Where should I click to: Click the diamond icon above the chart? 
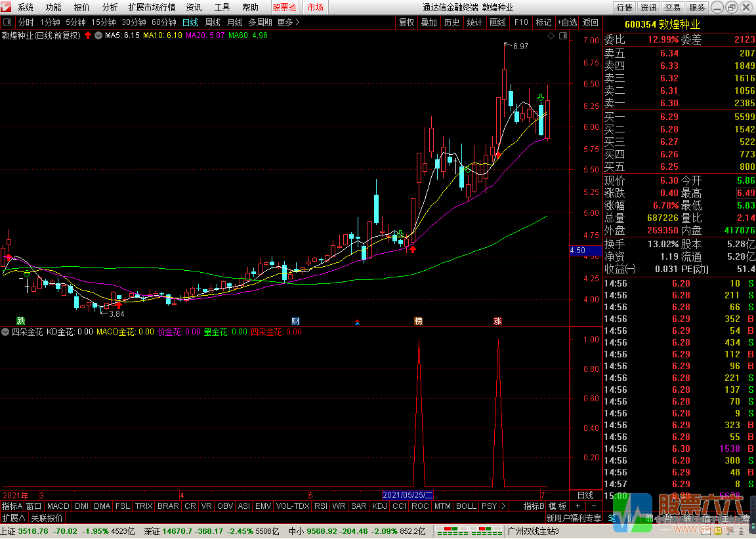click(x=551, y=35)
